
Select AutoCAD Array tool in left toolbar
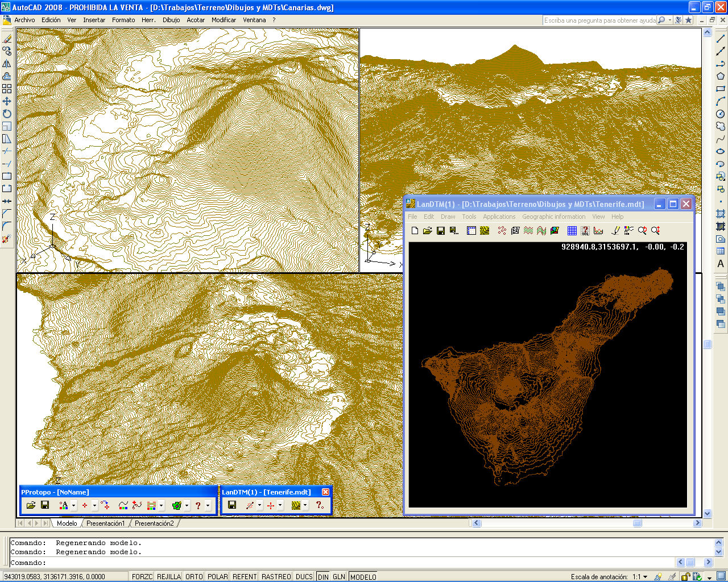pos(7,89)
